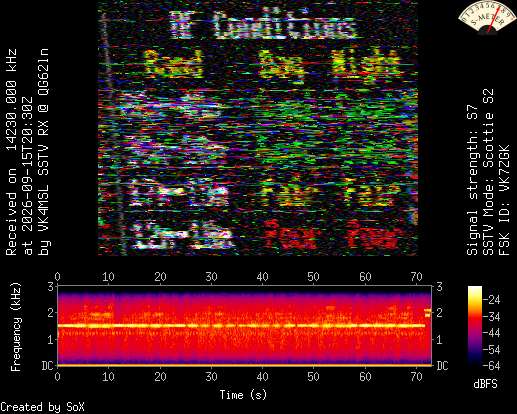
Task: Click the bright 1.5 kHz tone line
Action: tap(241, 326)
